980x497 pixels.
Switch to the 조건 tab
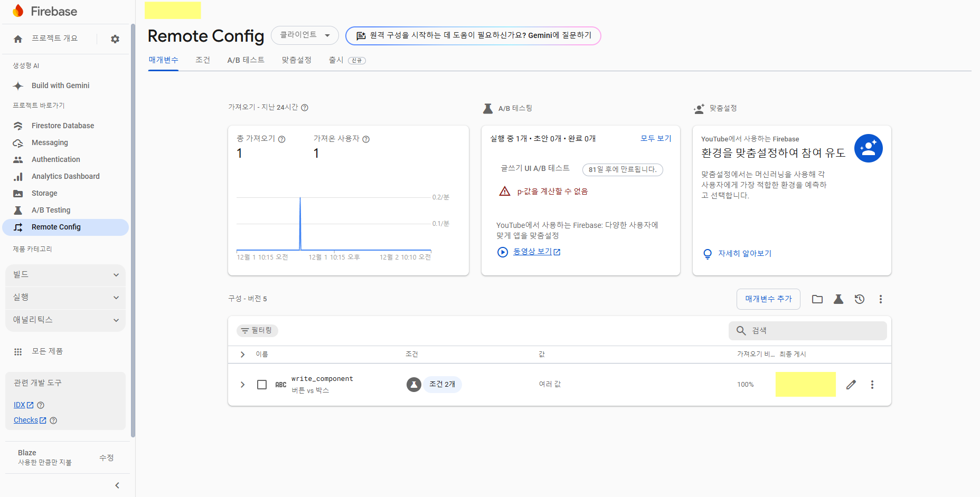[x=203, y=60]
